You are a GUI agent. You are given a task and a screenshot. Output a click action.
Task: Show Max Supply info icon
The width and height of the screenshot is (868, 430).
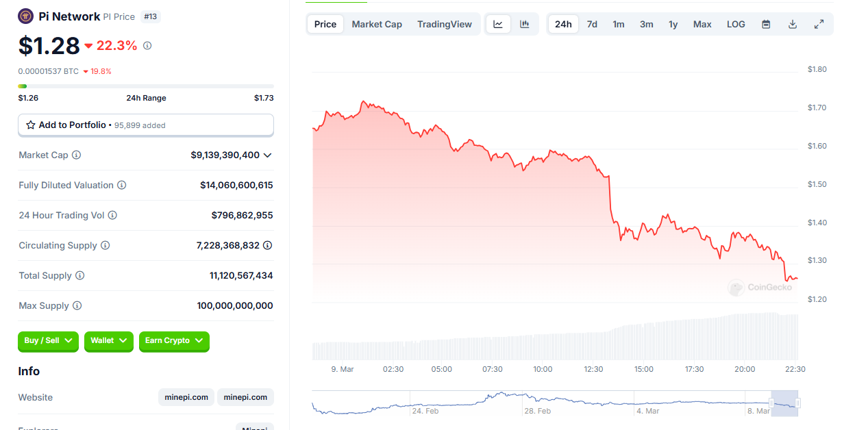[x=77, y=306]
